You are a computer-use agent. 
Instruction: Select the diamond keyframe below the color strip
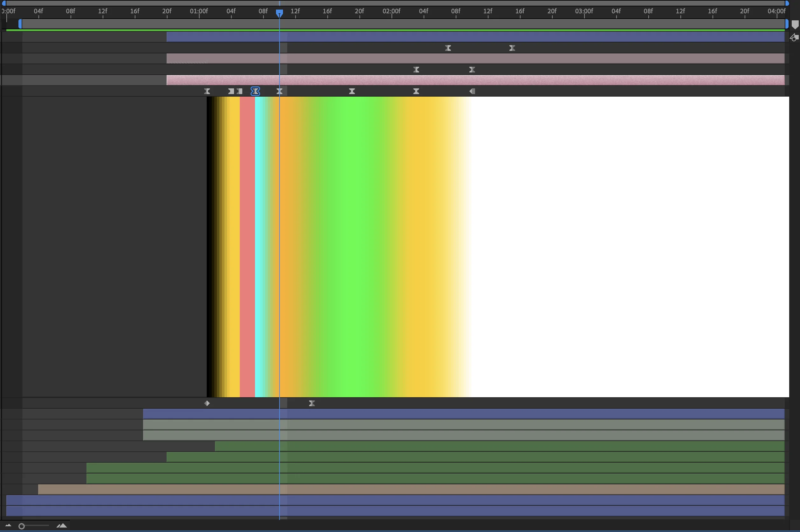207,403
